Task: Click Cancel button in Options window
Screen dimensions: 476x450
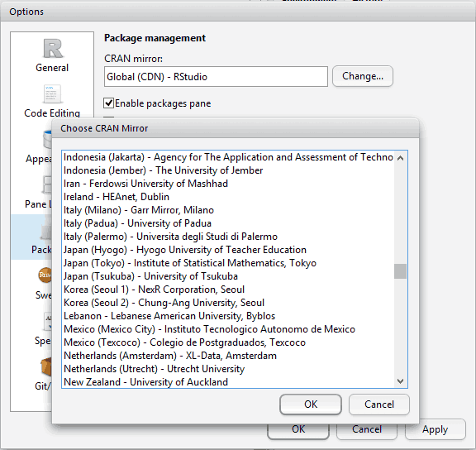Action: click(367, 429)
